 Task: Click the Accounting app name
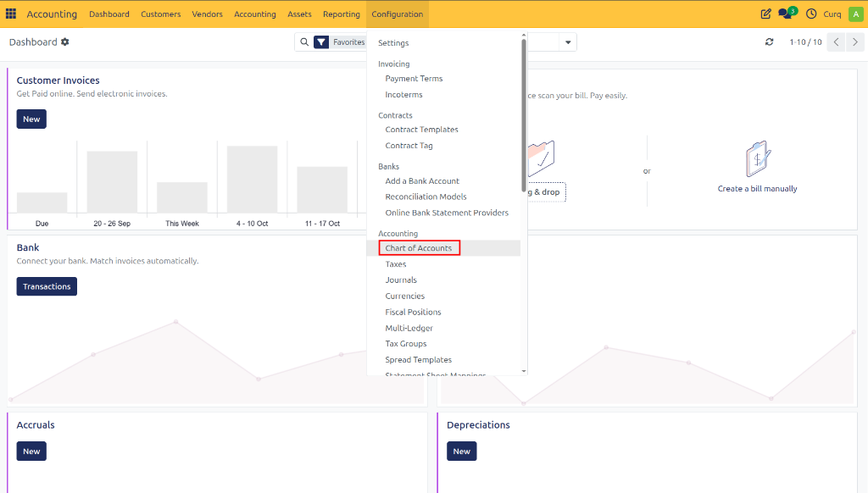52,14
